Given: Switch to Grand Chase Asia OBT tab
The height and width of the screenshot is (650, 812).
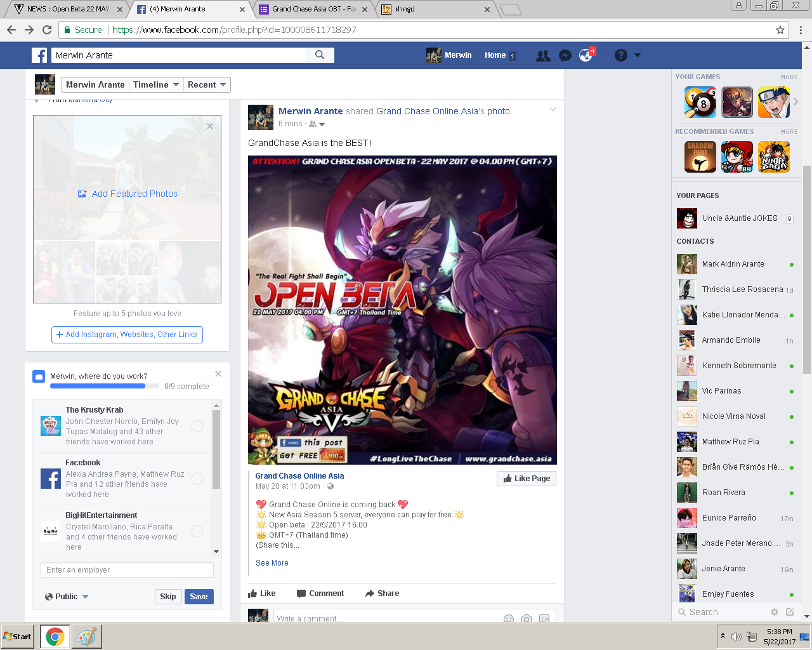Looking at the screenshot, I should pyautogui.click(x=313, y=9).
